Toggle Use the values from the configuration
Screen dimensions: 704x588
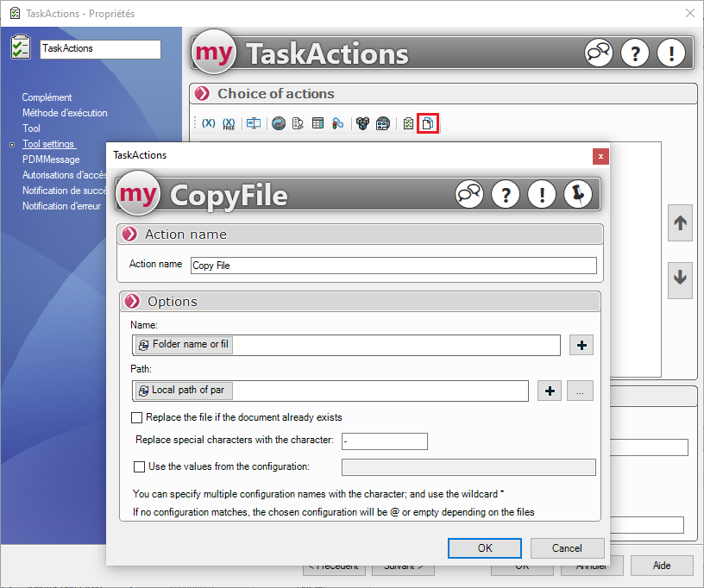coord(140,466)
